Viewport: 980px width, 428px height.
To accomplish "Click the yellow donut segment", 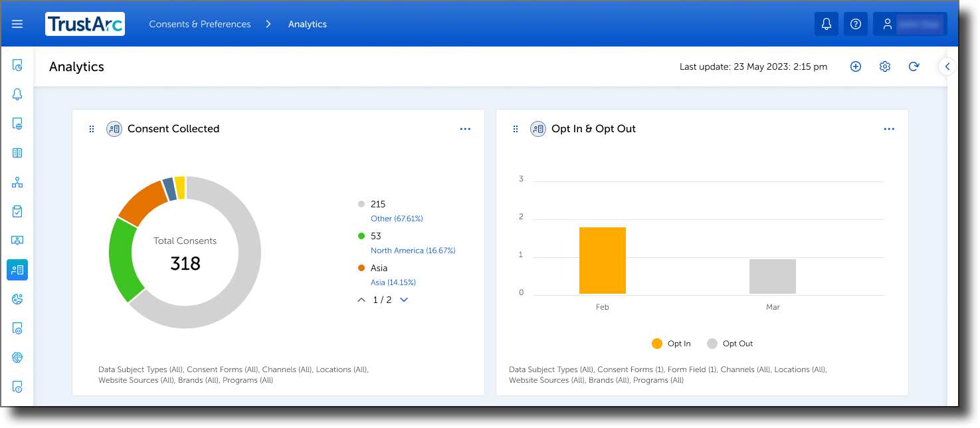I will click(x=180, y=187).
